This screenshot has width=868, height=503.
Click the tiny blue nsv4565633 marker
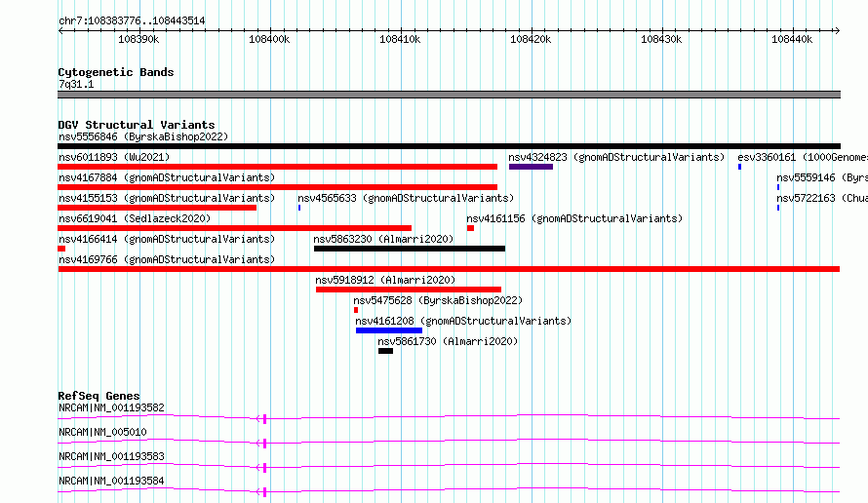[299, 208]
